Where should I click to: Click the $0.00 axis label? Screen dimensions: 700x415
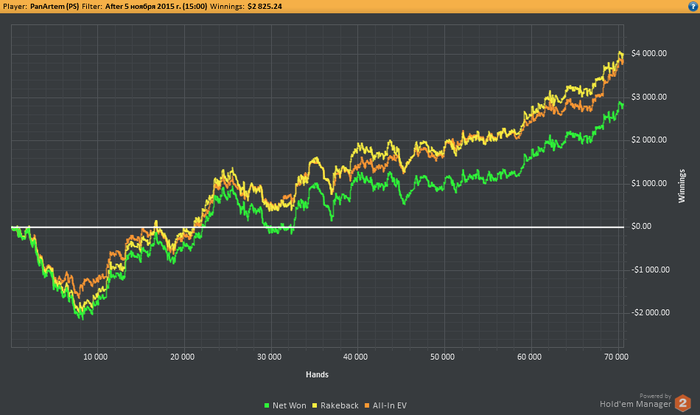point(640,226)
